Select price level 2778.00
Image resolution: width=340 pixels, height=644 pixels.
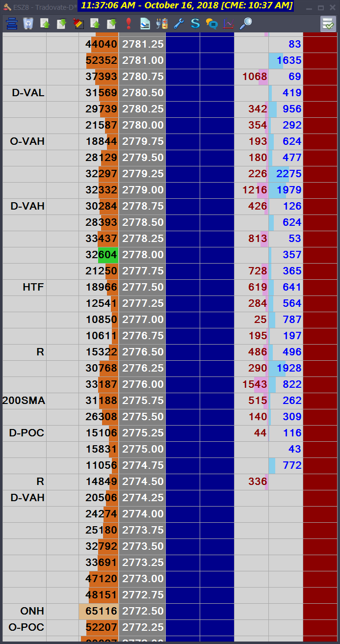[x=142, y=255]
